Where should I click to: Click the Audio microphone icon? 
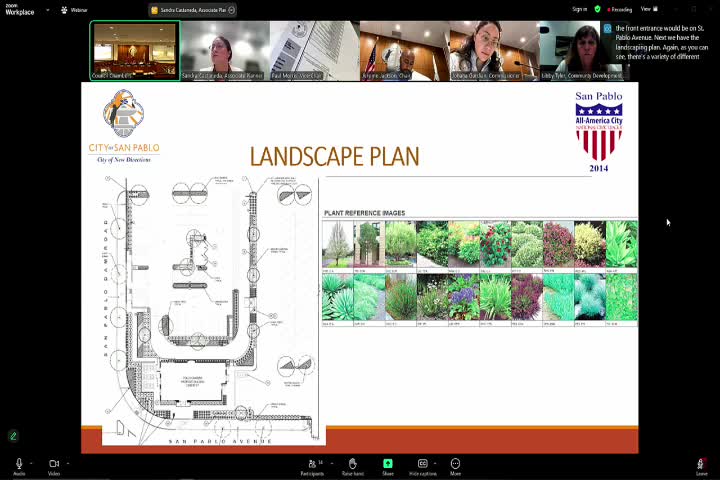click(19, 464)
